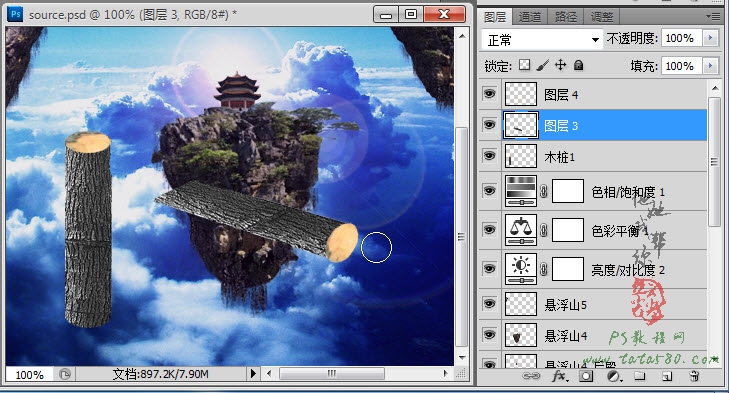Click zoom level field 100%
Viewport: 729px width, 393px height.
point(30,374)
